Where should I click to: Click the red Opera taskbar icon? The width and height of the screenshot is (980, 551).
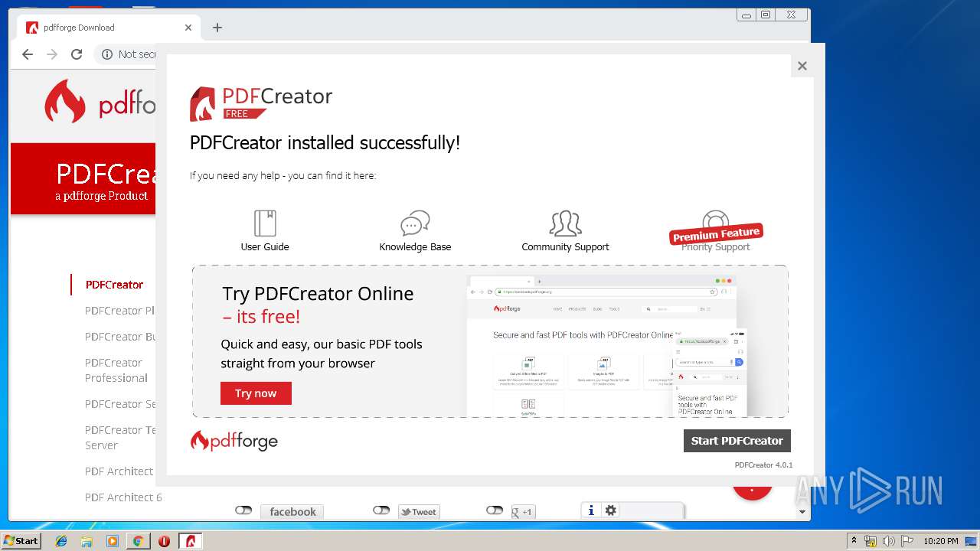[x=164, y=541]
